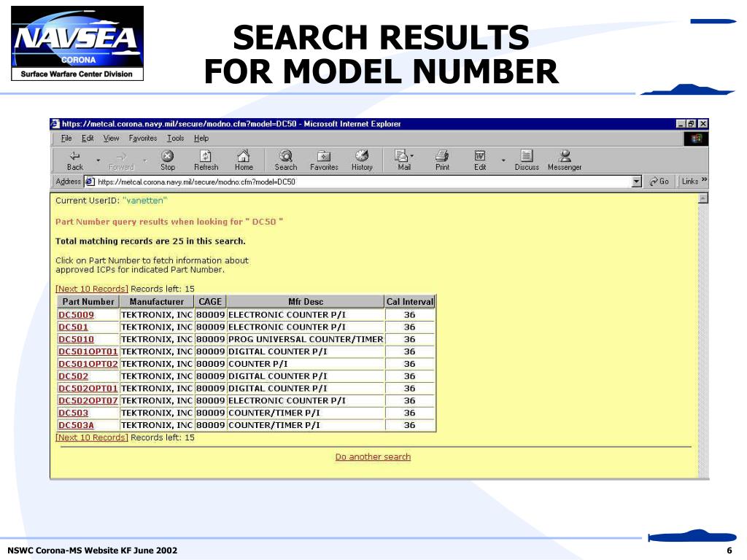The image size is (747, 560).
Task: Open part number DC5009 link
Action: (76, 315)
